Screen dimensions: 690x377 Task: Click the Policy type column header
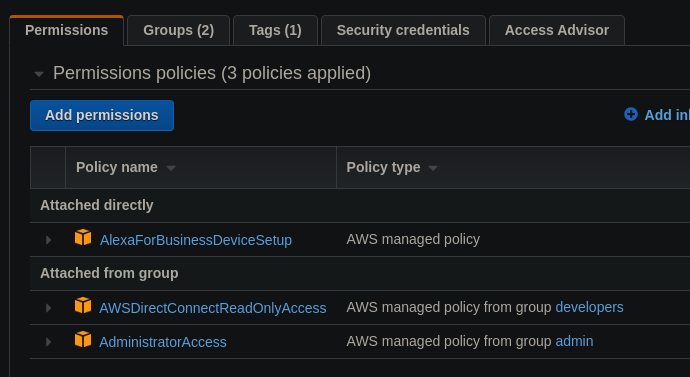[x=513, y=168]
